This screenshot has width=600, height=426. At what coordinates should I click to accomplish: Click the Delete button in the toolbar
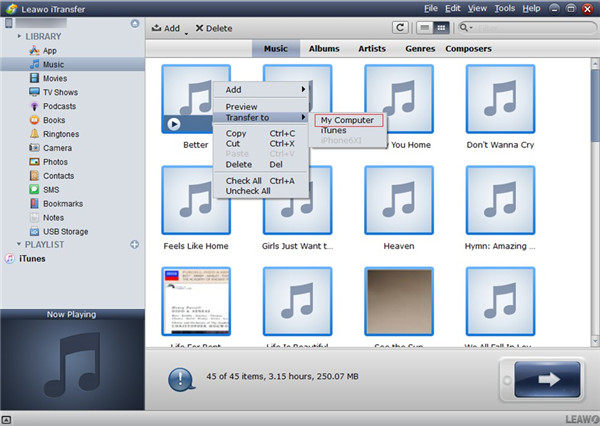click(213, 28)
